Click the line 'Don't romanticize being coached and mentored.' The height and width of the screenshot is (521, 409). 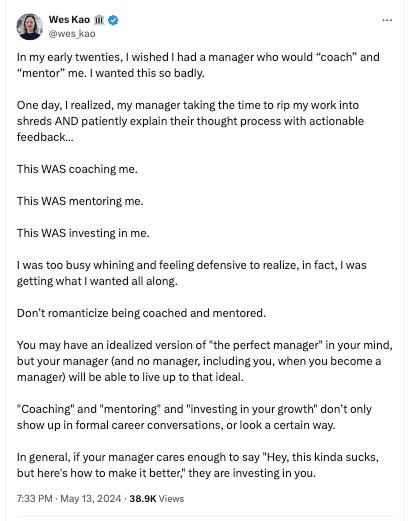coord(141,313)
